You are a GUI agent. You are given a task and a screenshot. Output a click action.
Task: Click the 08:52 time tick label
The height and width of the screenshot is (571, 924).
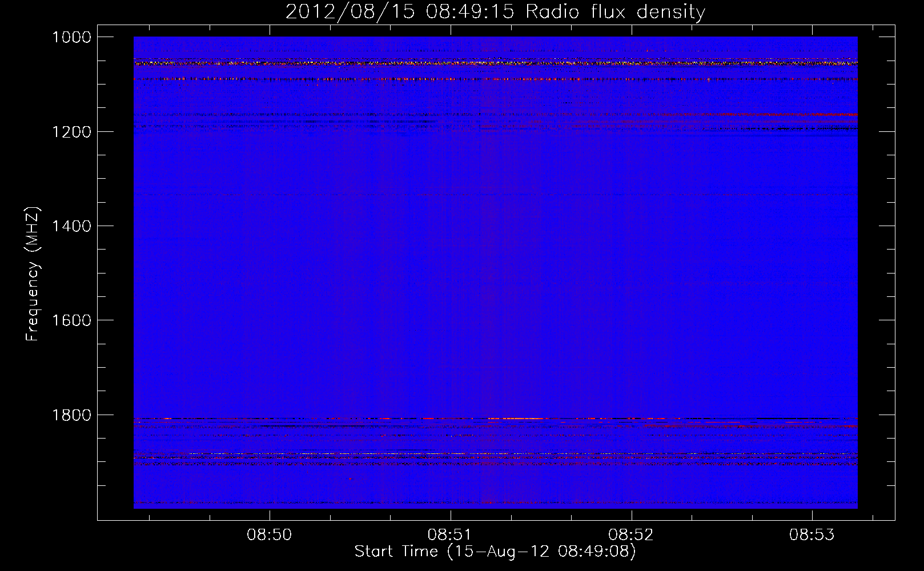coord(631,534)
